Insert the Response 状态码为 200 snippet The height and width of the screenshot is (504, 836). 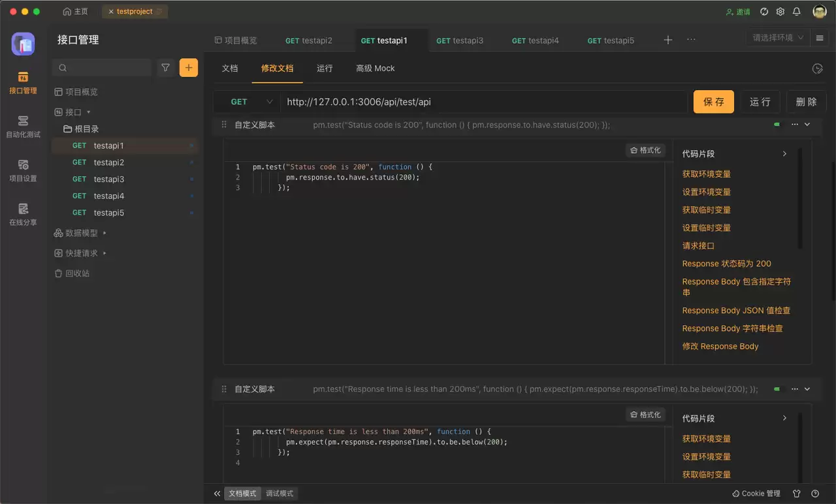(726, 264)
